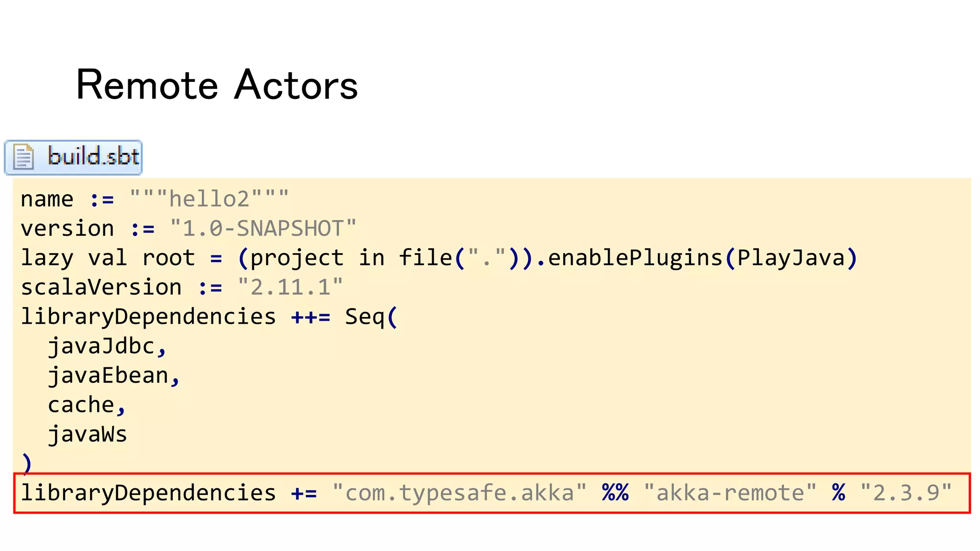980x551 pixels.
Task: Click the javaJdbc dependency entry
Action: [x=107, y=346]
